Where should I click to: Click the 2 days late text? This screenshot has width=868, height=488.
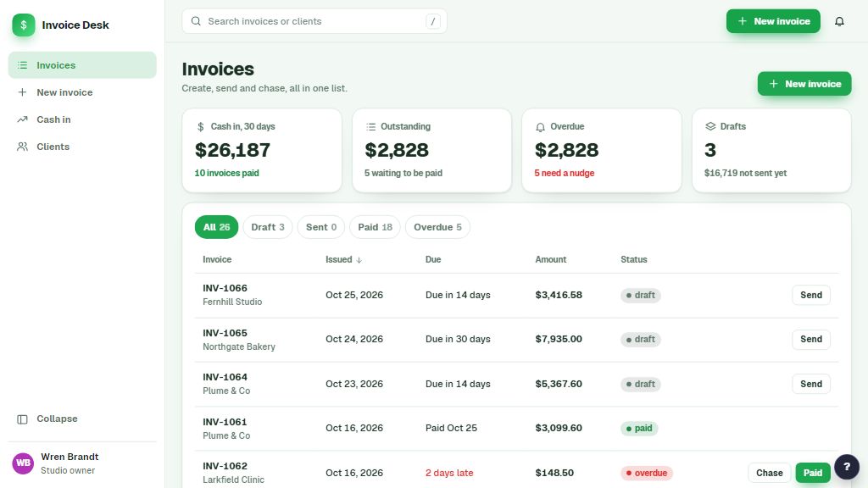[449, 473]
